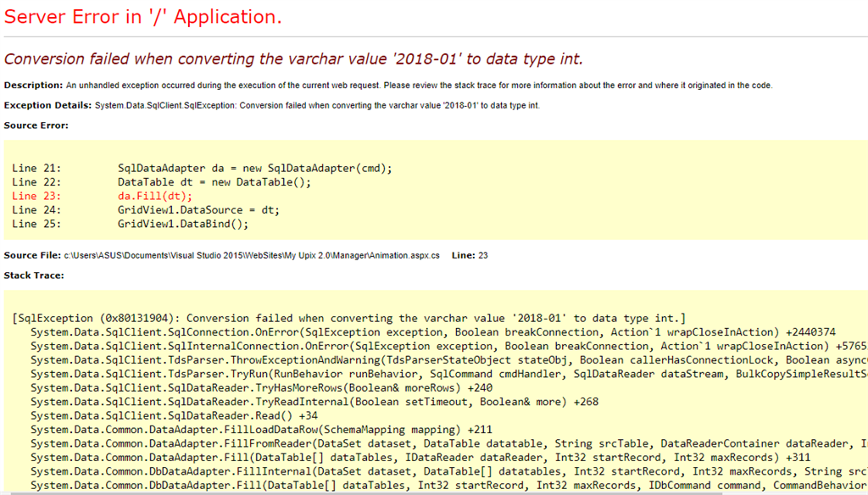Click the TdsParser.ThrowExceptionAndWarning stack line
This screenshot has width=868, height=495.
(449, 360)
